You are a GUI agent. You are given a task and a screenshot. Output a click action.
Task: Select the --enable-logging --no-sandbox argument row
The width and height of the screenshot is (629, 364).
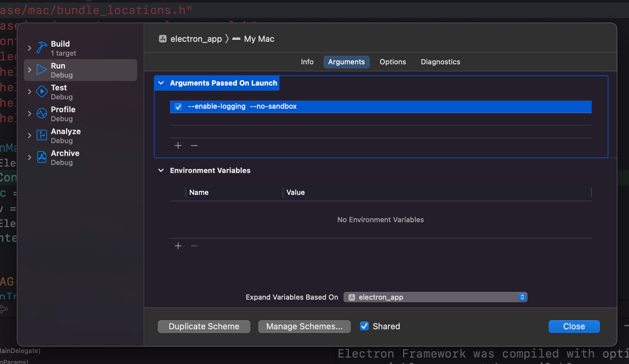(380, 107)
